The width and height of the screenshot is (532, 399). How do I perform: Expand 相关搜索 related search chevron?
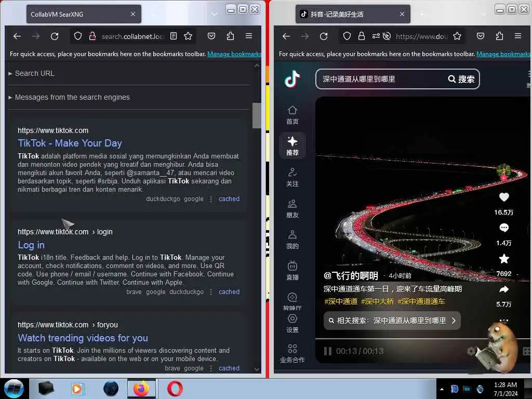454,321
